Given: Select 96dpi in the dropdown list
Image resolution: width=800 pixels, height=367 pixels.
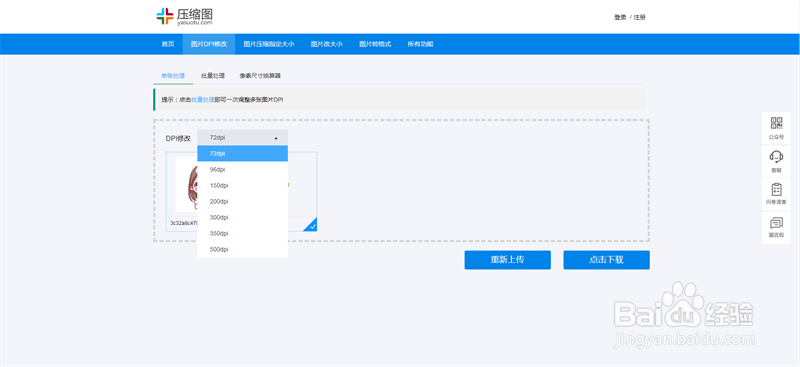Looking at the screenshot, I should (x=242, y=169).
